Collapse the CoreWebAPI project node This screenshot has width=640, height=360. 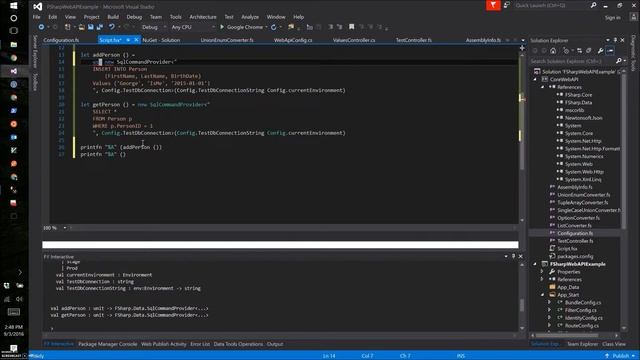click(535, 79)
